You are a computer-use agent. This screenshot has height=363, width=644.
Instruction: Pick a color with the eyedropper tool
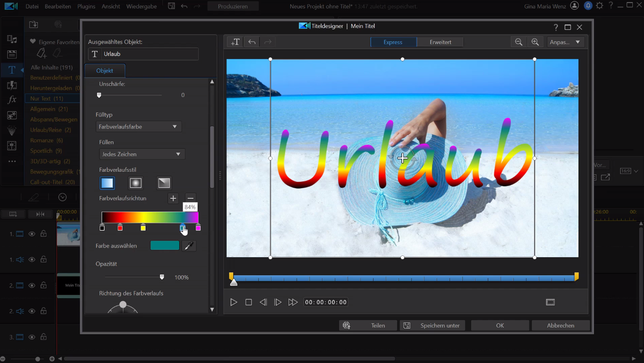(x=189, y=246)
